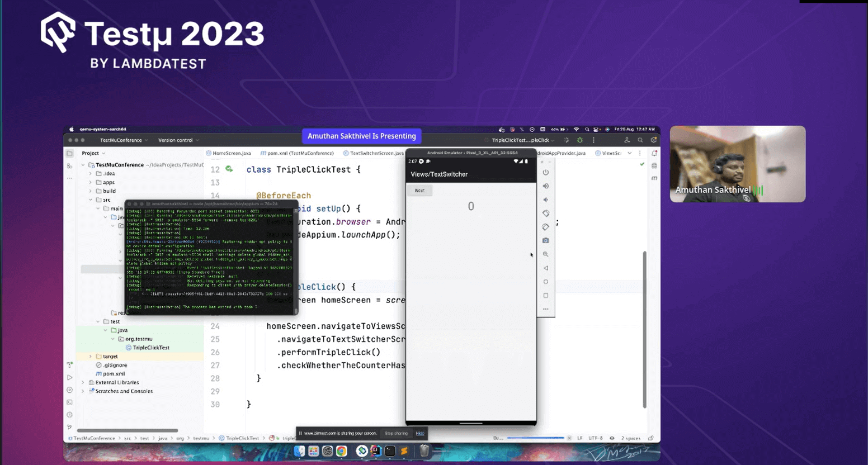Collapse the TestMuConference tree node
The image size is (868, 465).
[x=82, y=165]
